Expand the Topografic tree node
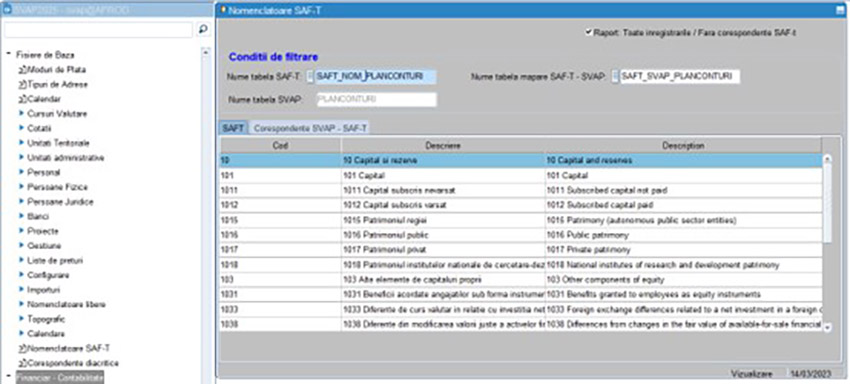 pos(22,319)
